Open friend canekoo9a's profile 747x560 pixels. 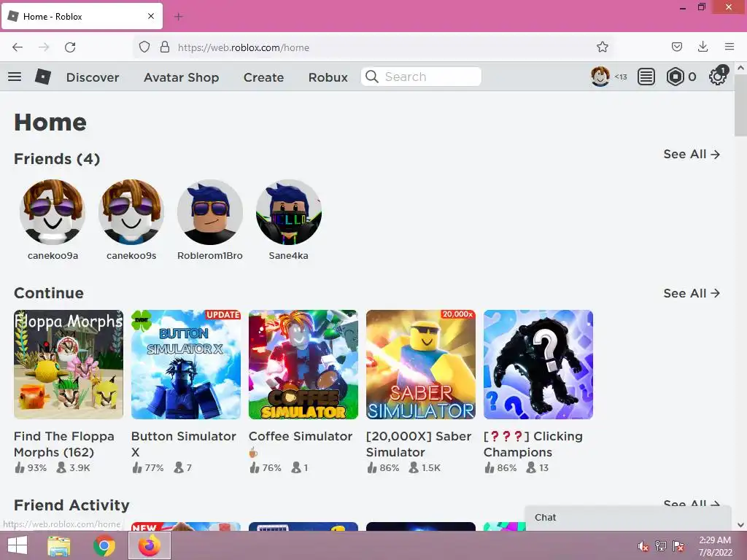point(53,212)
